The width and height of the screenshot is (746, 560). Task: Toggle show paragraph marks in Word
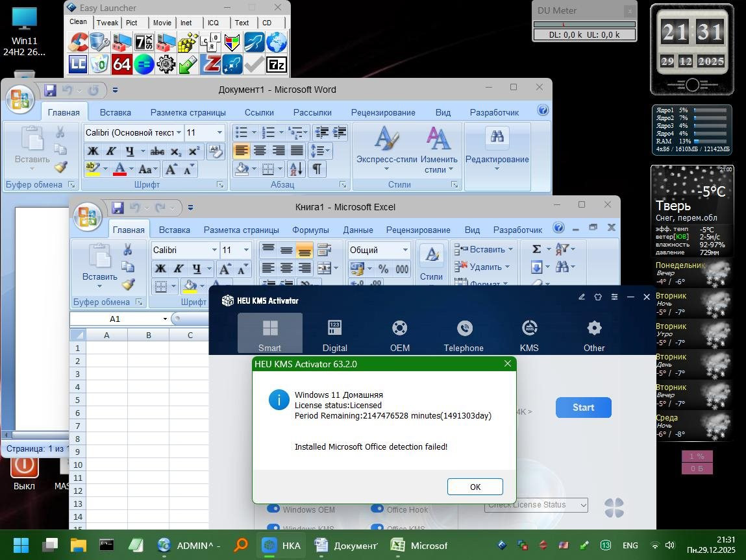click(x=317, y=169)
